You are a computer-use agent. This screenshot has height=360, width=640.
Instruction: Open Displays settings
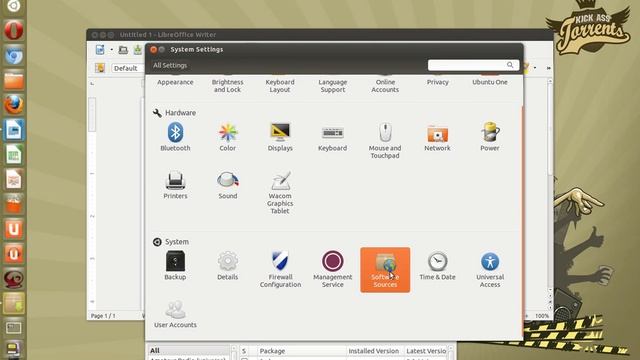click(x=280, y=137)
